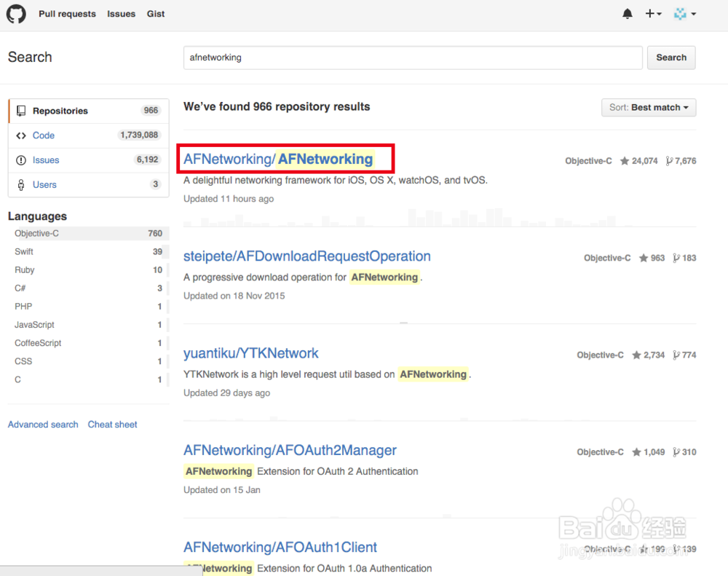728x576 pixels.
Task: Open the notifications bell
Action: tap(628, 14)
